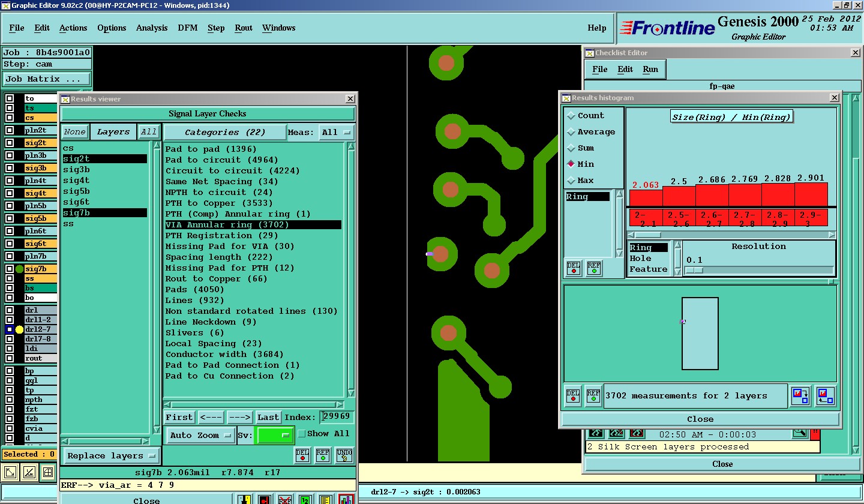
Task: Open the File menu in main window
Action: (17, 28)
